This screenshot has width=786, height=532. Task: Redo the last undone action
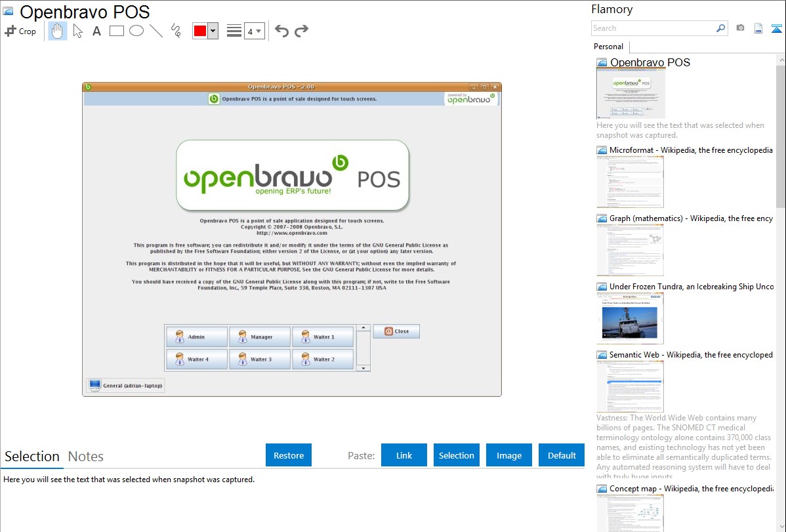[x=301, y=31]
